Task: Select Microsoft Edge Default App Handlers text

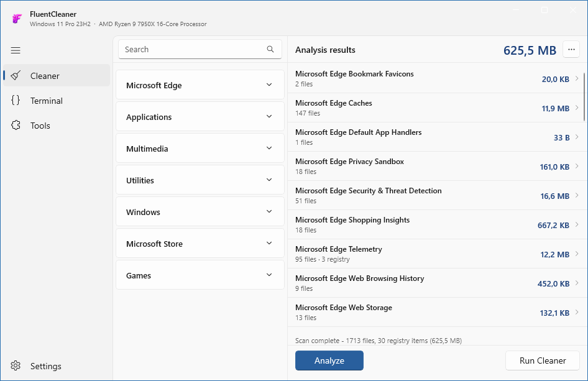Action: (358, 132)
